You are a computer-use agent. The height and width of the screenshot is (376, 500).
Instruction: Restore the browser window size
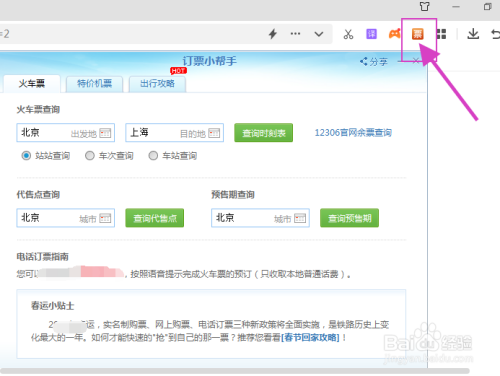pyautogui.click(x=487, y=7)
